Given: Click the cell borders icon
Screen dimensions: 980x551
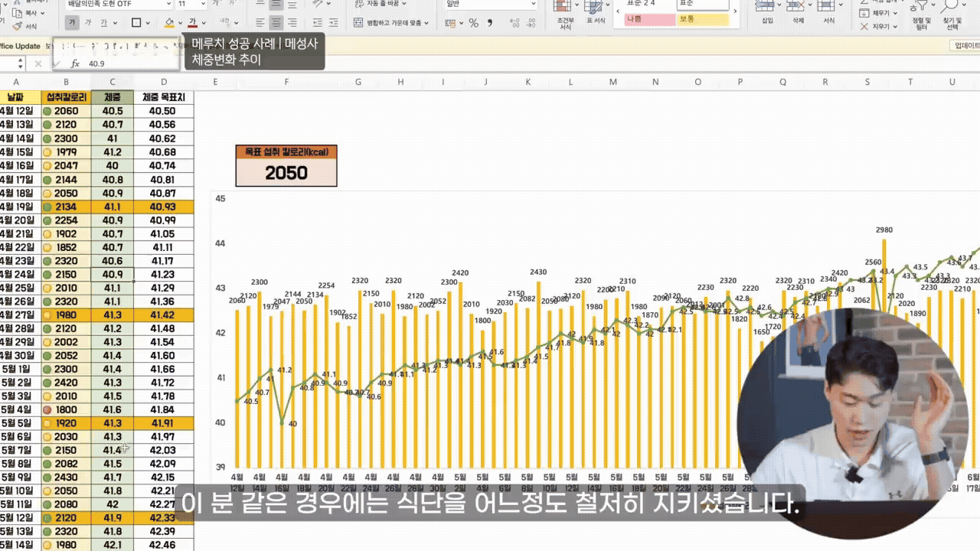Looking at the screenshot, I should (136, 23).
